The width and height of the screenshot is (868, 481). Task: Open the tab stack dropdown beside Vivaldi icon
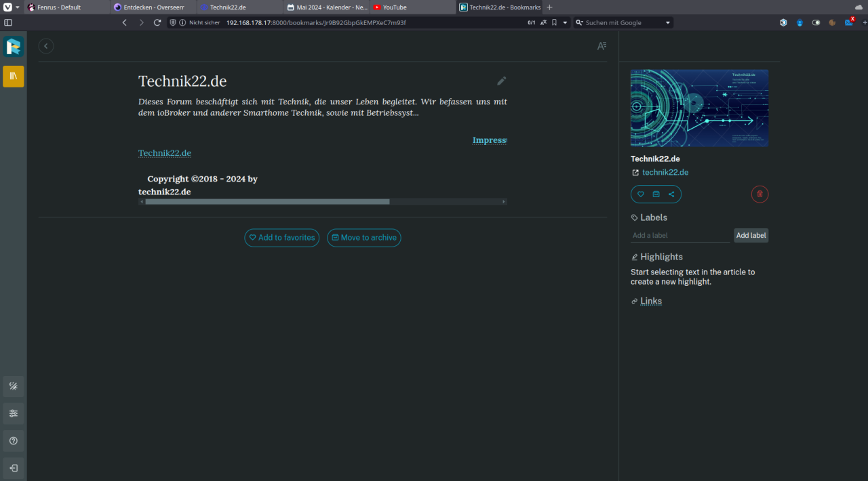[18, 7]
